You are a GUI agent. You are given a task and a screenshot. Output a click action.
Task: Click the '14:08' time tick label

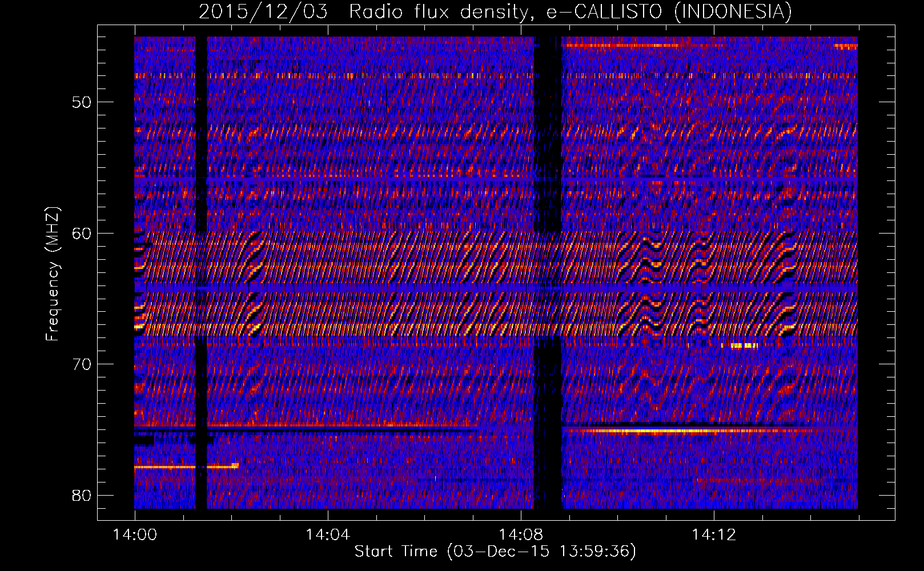tap(521, 535)
